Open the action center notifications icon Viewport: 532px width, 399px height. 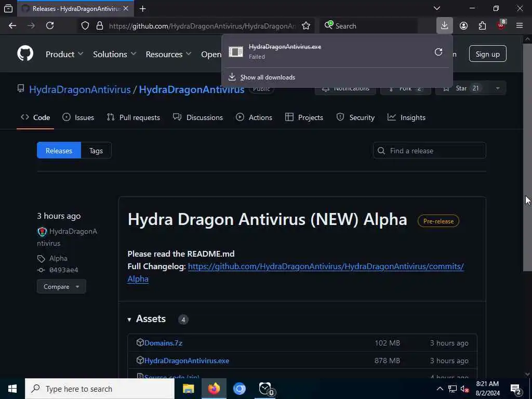pyautogui.click(x=516, y=389)
